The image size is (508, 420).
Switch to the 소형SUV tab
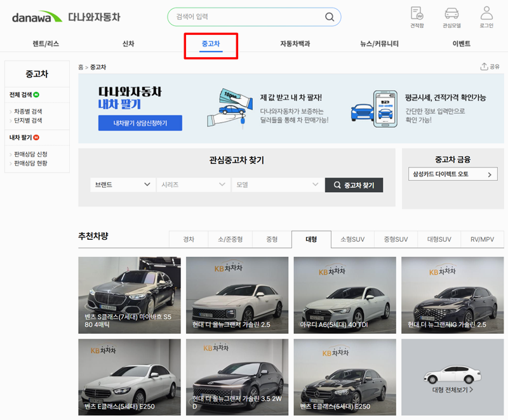point(352,239)
